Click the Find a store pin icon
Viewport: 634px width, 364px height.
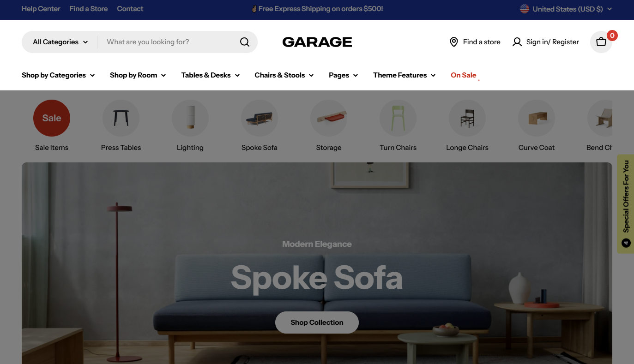tap(453, 42)
